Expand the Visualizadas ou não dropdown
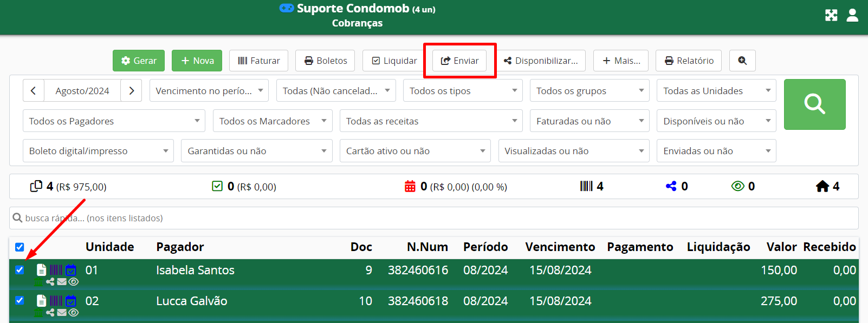This screenshot has width=868, height=323. tap(574, 151)
